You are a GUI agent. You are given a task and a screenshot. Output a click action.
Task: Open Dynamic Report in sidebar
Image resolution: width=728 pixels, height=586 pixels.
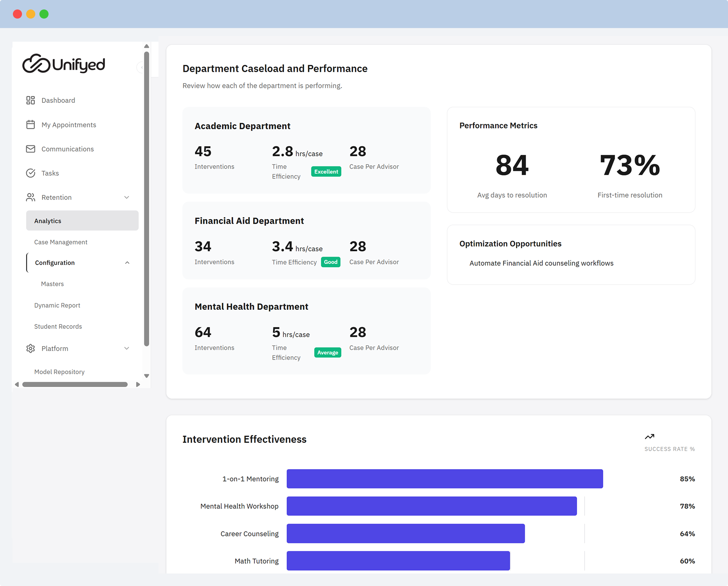click(57, 305)
